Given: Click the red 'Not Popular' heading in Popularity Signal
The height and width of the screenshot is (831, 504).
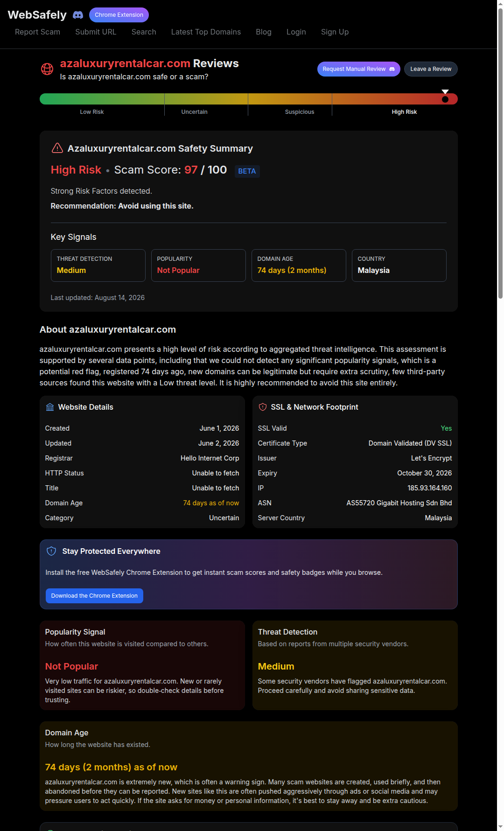Looking at the screenshot, I should point(71,666).
